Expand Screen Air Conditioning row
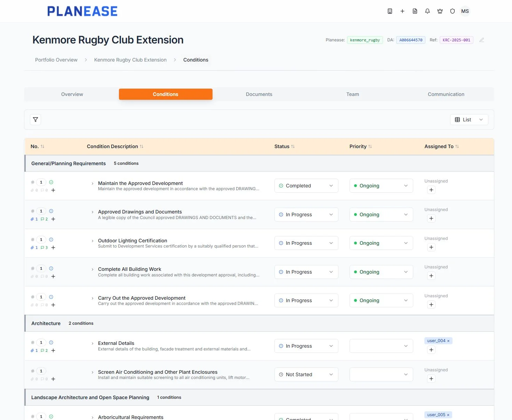 [92, 372]
